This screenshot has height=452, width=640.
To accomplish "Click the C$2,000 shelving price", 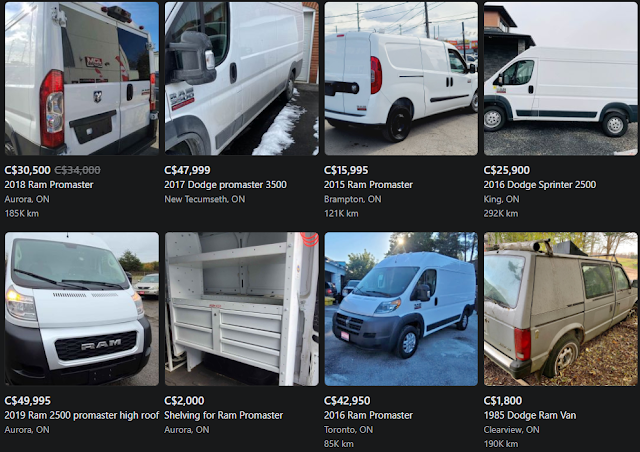I will click(184, 401).
